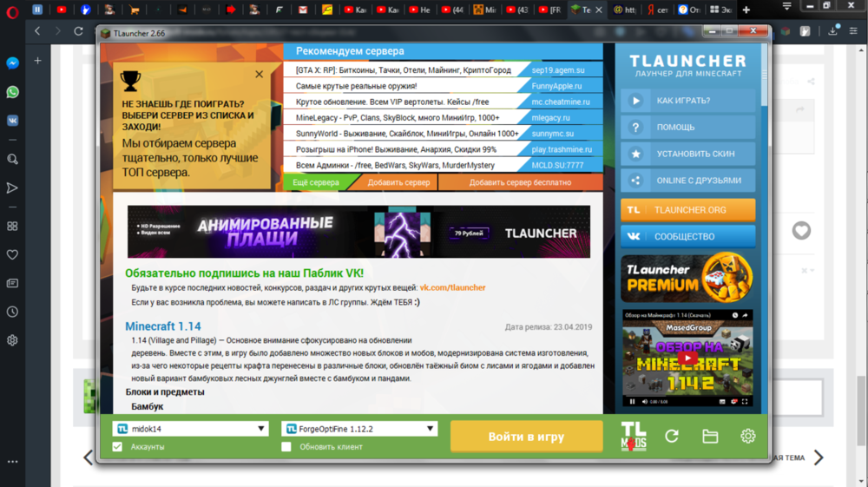Image resolution: width=868 pixels, height=487 pixels.
Task: Open VK icon in Opera sidebar
Action: (12, 121)
